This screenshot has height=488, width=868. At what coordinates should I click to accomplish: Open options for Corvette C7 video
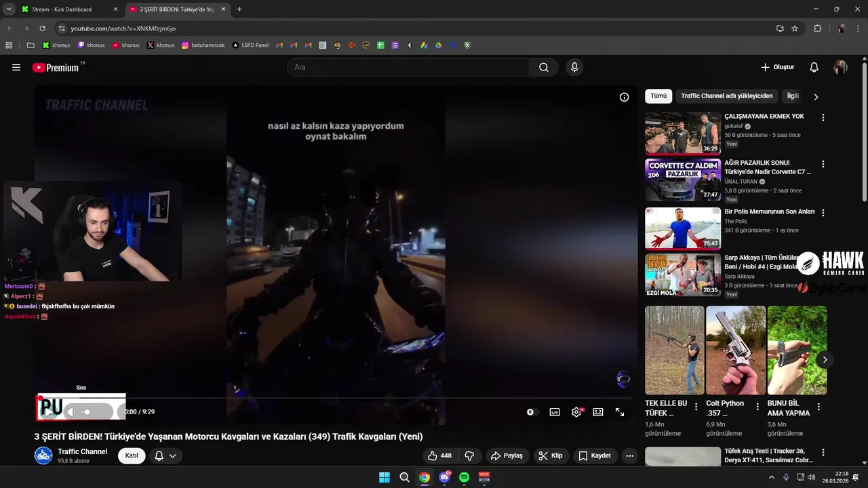(823, 164)
